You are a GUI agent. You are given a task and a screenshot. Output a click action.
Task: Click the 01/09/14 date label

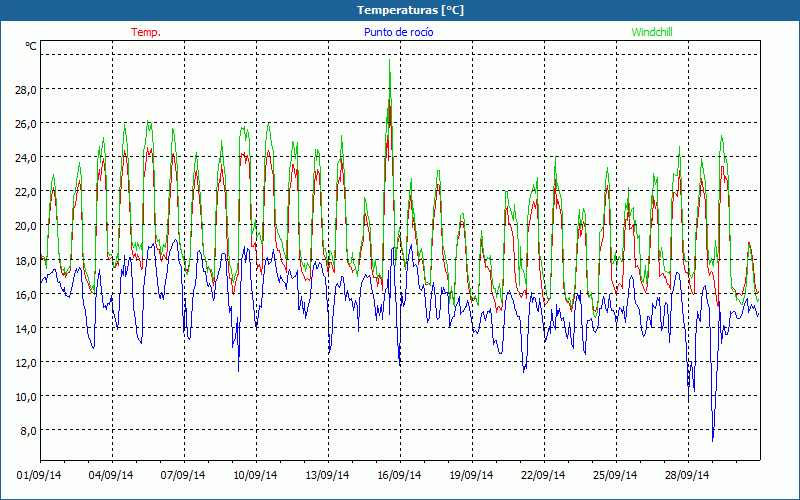[39, 475]
